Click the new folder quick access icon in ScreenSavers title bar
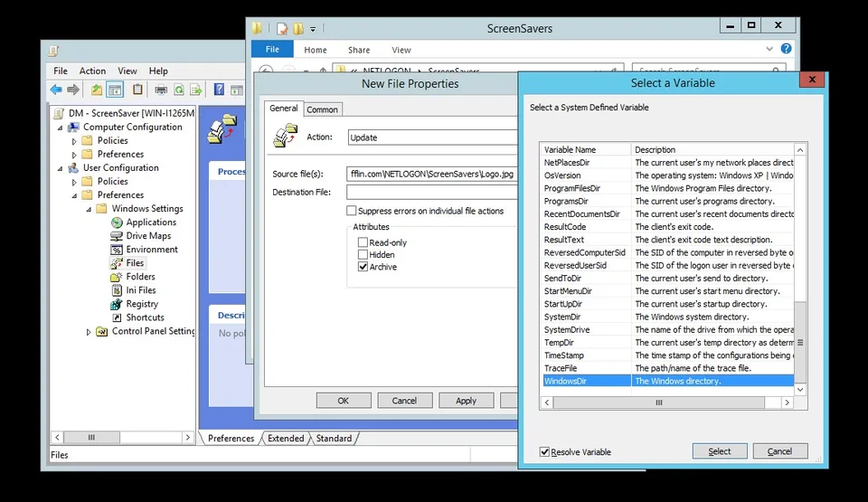The height and width of the screenshot is (502, 868). (x=299, y=28)
